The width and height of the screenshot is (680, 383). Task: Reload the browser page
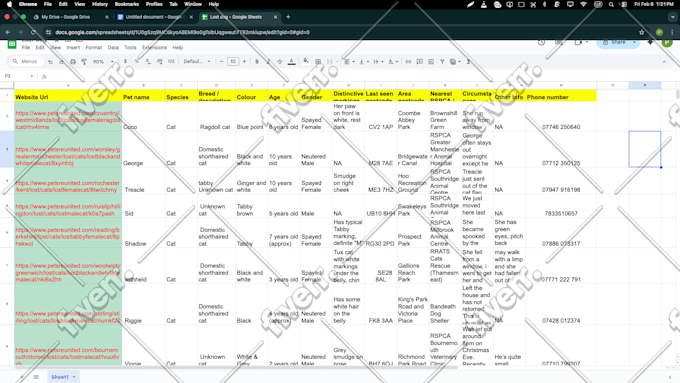pyautogui.click(x=33, y=32)
